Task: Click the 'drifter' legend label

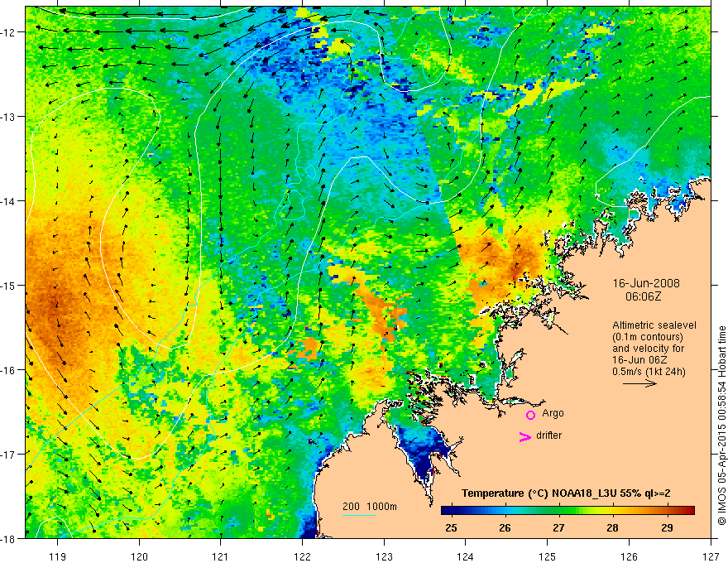Action: point(548,435)
